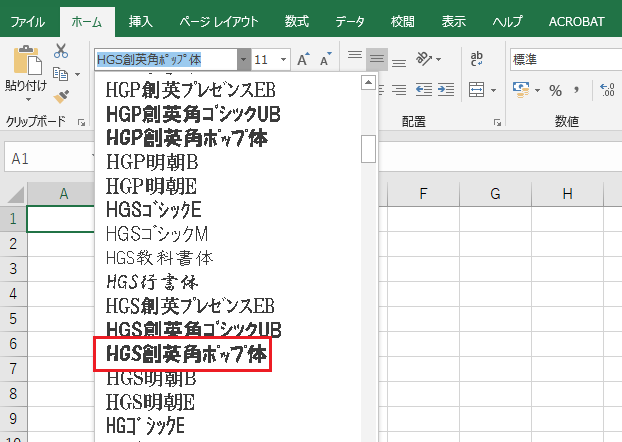Collapse the font name dropdown arrow
The image size is (622, 442).
point(244,60)
